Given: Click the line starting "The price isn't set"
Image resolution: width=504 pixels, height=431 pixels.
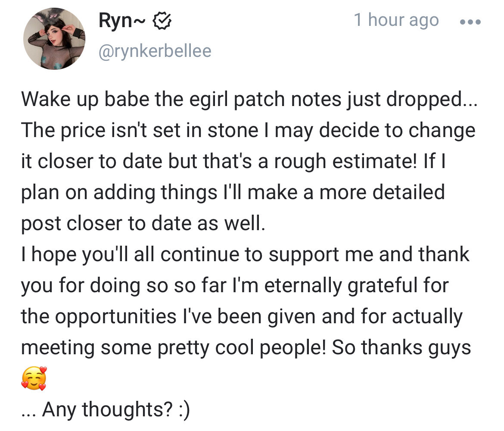Looking at the screenshot, I should 248,131.
